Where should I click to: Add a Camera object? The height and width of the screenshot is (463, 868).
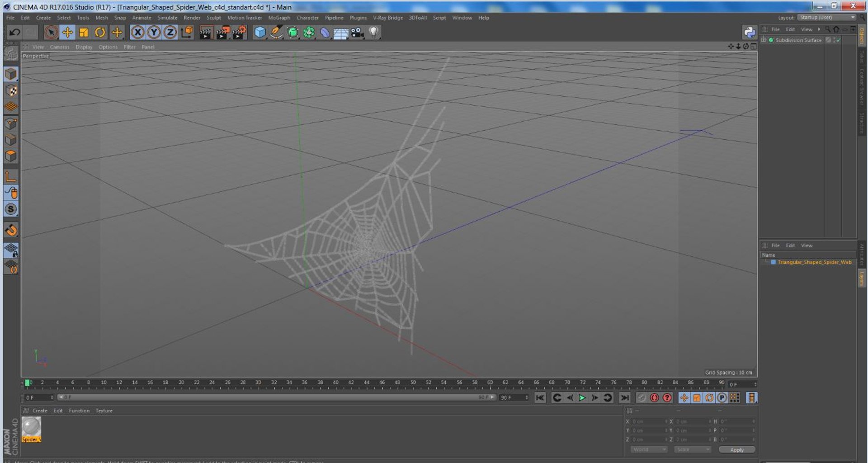(357, 32)
